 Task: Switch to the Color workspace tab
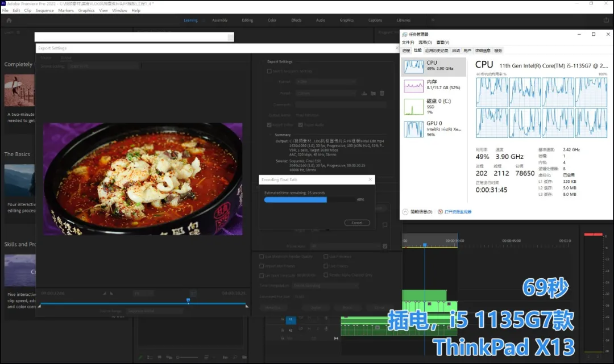tap(272, 20)
